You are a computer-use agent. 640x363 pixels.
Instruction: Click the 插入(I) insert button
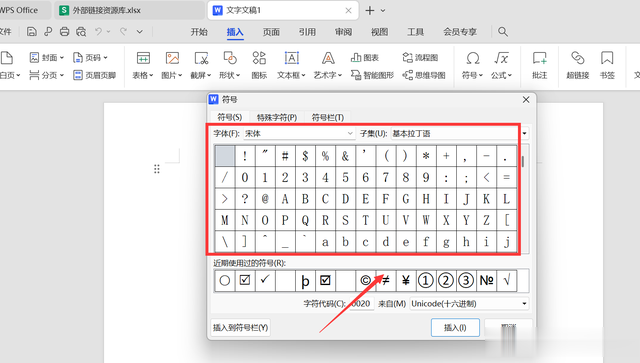pyautogui.click(x=455, y=327)
